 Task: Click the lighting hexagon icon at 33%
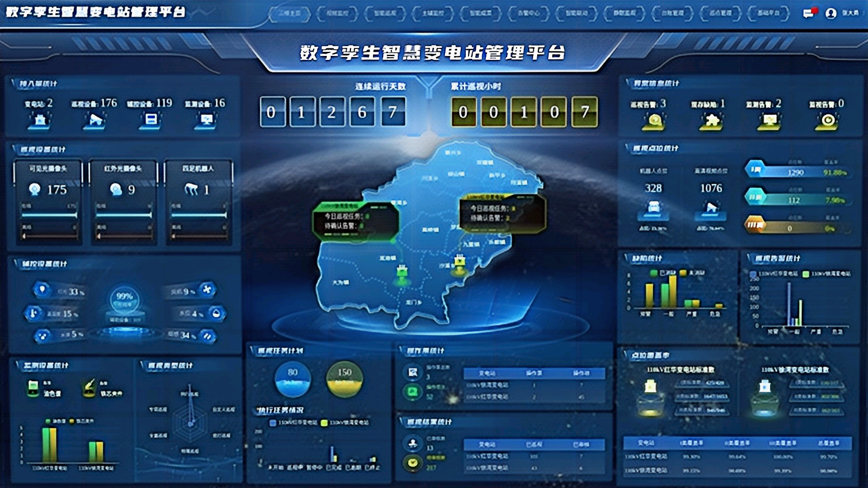42,289
